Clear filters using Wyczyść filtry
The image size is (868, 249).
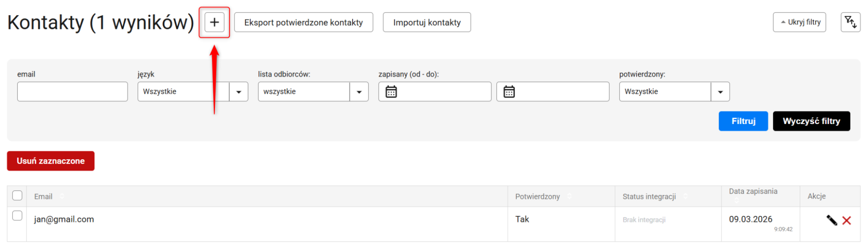pos(811,121)
